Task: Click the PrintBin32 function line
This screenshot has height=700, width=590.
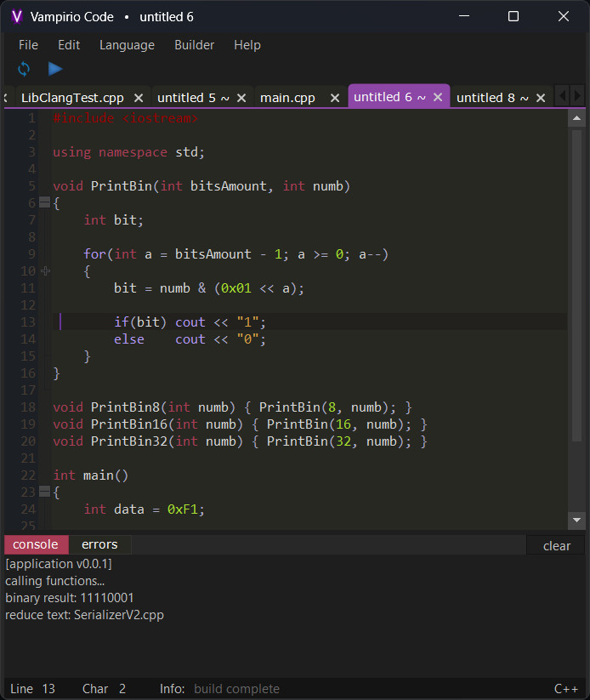Action: tap(240, 441)
